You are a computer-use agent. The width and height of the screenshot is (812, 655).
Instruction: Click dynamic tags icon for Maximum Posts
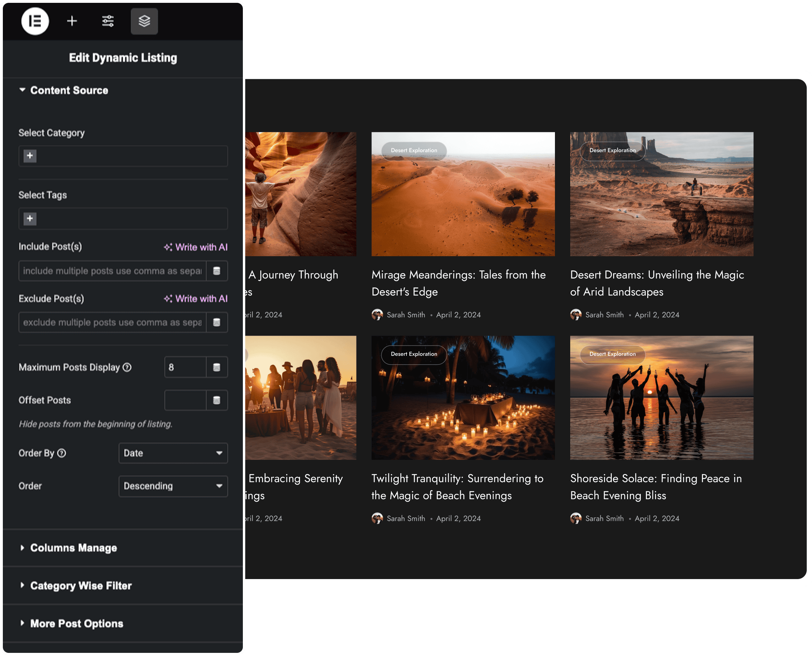(x=217, y=367)
